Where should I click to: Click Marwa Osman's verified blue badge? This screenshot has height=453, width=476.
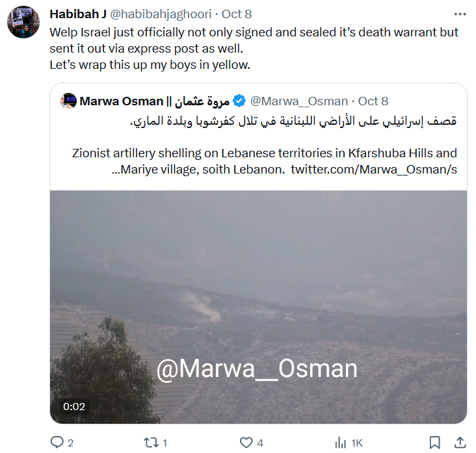[239, 101]
